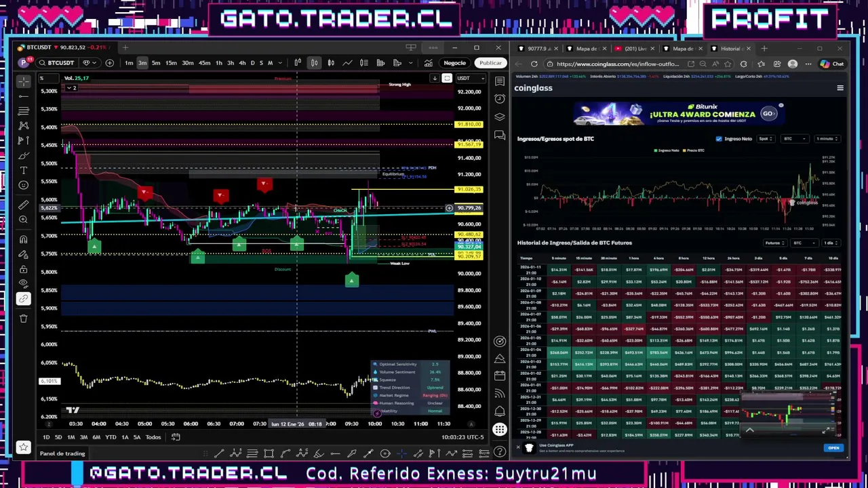Switch chart to 15m interval
The width and height of the screenshot is (868, 488).
point(171,63)
